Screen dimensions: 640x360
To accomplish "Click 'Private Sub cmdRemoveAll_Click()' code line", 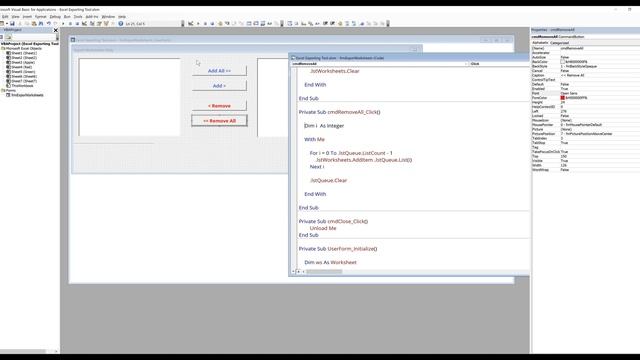I will [339, 112].
